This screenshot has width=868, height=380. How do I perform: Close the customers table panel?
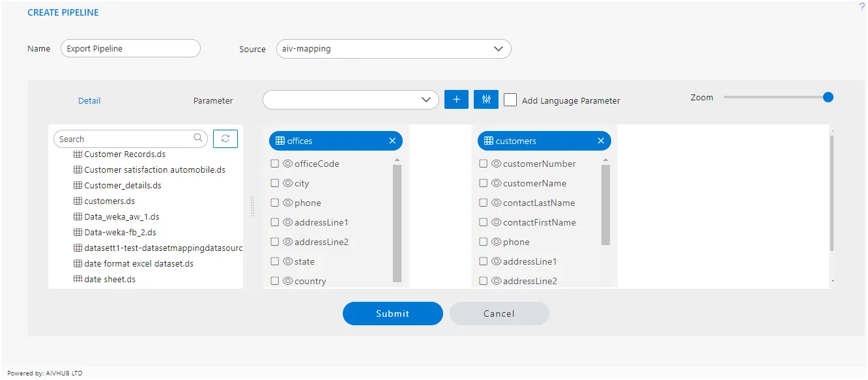click(x=601, y=141)
